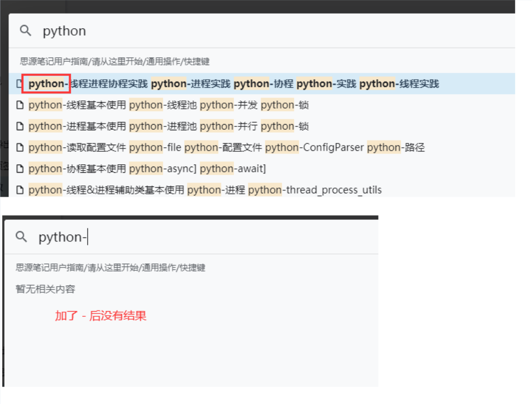Click document icon of python-协程基本使用 result
Viewport: 532px width, 404px height.
pyautogui.click(x=20, y=169)
